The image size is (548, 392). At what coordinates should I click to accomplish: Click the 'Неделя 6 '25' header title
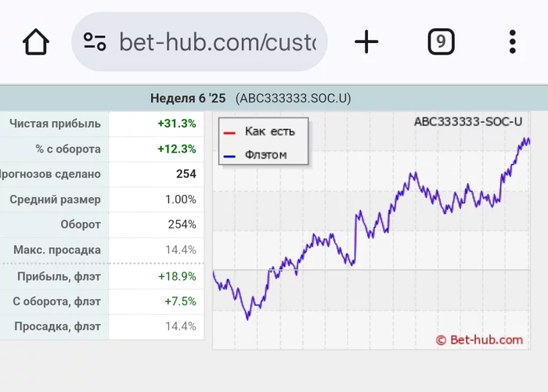coord(188,99)
